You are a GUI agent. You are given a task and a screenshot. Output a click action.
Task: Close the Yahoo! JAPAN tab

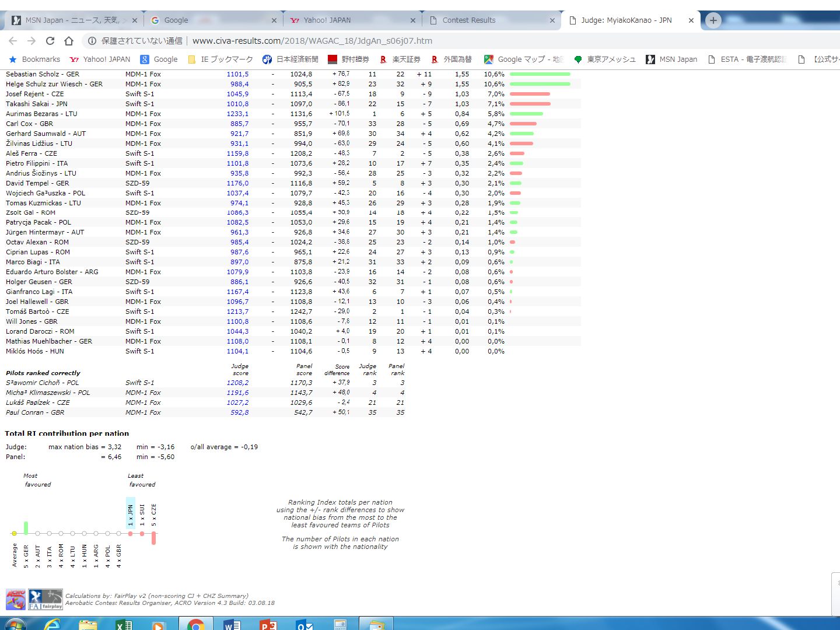(x=413, y=20)
